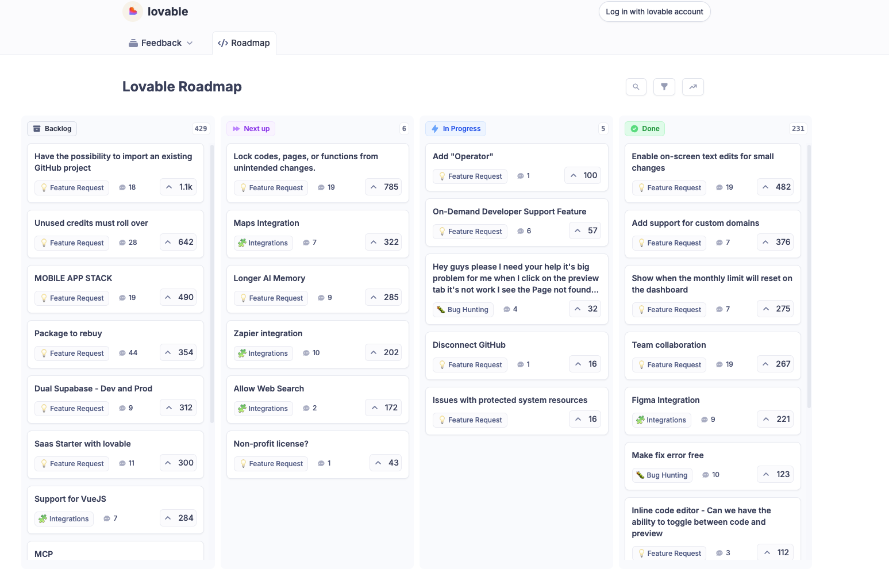This screenshot has width=889, height=588.
Task: Upvote 'Support for VueJS' card
Action: (x=178, y=518)
